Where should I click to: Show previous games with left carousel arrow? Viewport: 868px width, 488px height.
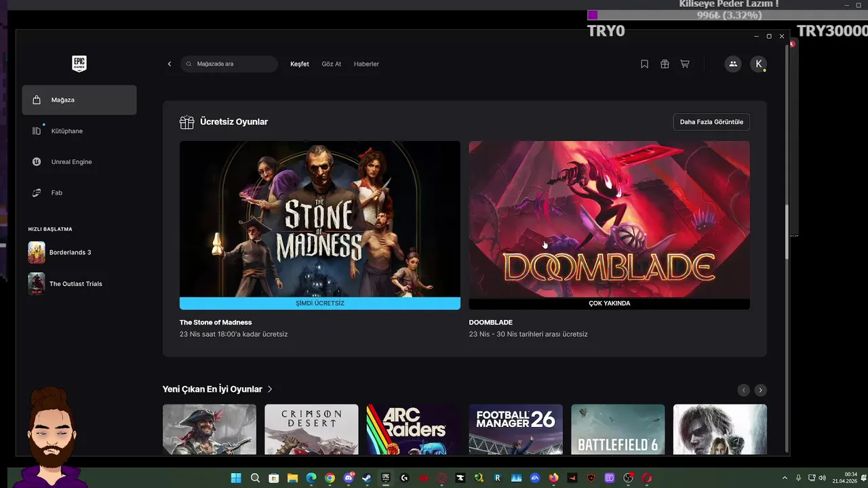click(744, 390)
